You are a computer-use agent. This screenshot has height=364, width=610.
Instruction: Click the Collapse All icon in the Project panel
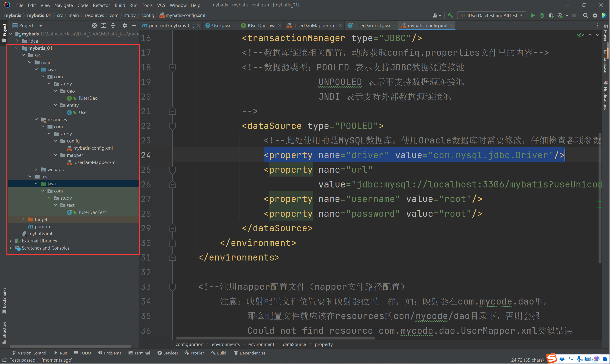pos(113,25)
